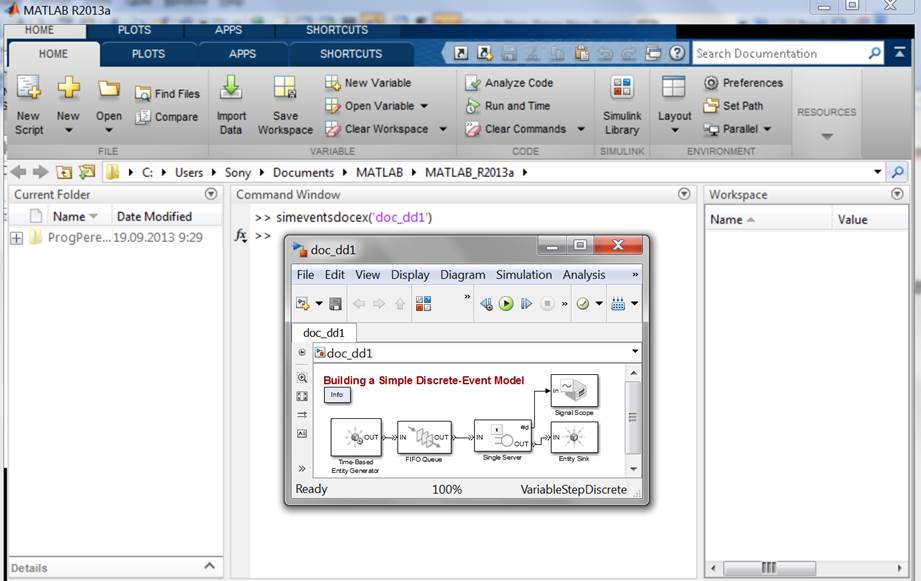The height and width of the screenshot is (581, 921).
Task: Switch to the PLOTS ribbon tab
Action: pos(148,53)
